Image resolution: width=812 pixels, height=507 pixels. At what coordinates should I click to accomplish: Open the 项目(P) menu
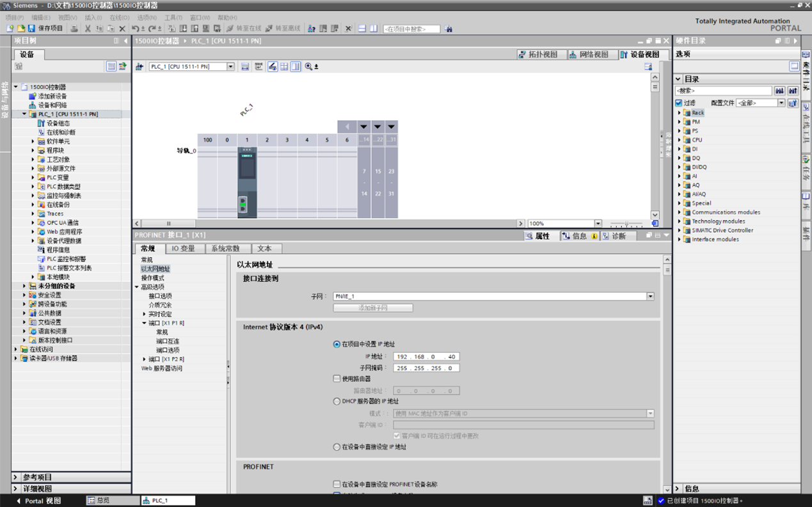15,18
